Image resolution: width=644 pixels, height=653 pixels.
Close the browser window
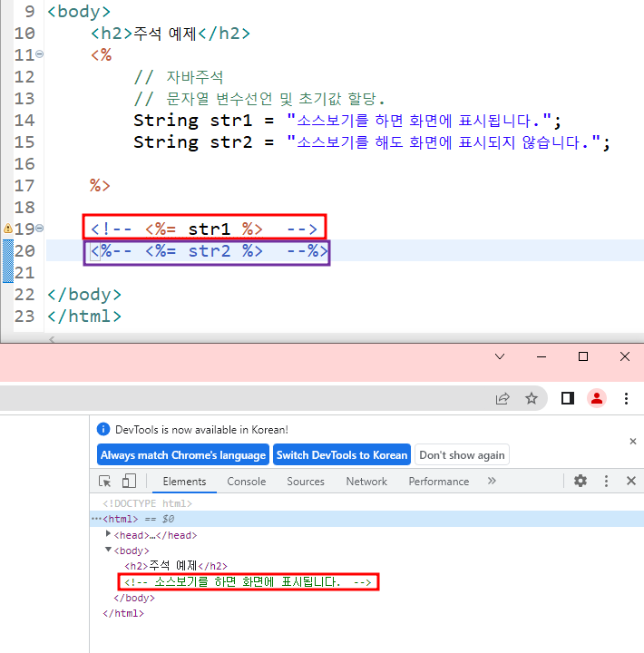624,356
